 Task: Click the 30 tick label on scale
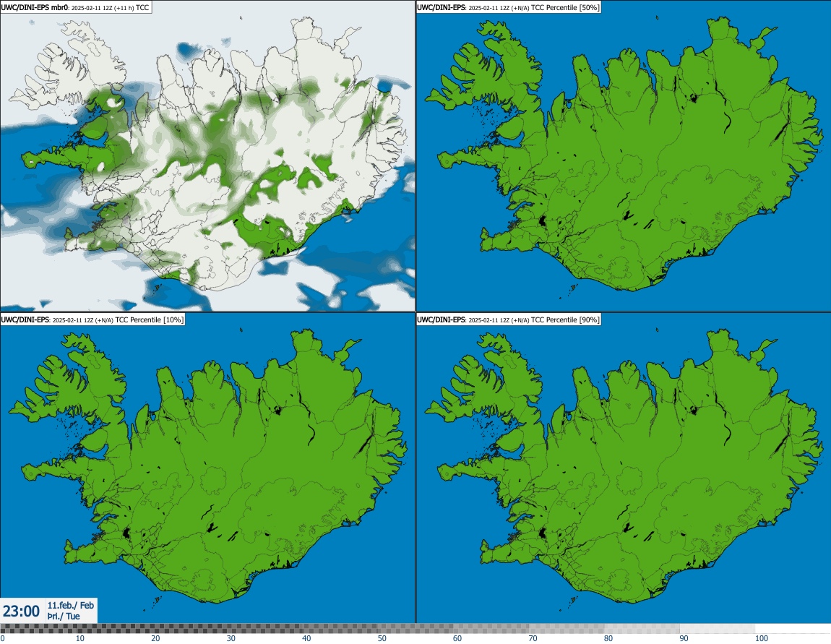pyautogui.click(x=231, y=639)
